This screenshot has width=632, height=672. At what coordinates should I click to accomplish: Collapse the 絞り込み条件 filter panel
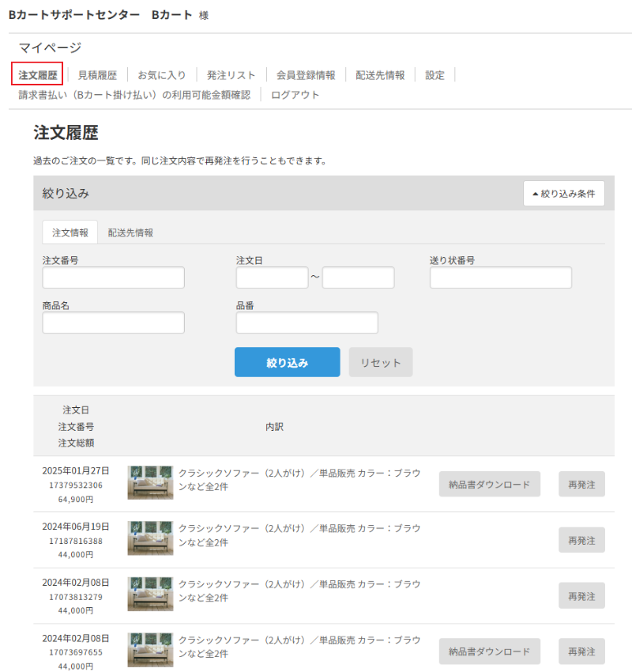pyautogui.click(x=563, y=194)
